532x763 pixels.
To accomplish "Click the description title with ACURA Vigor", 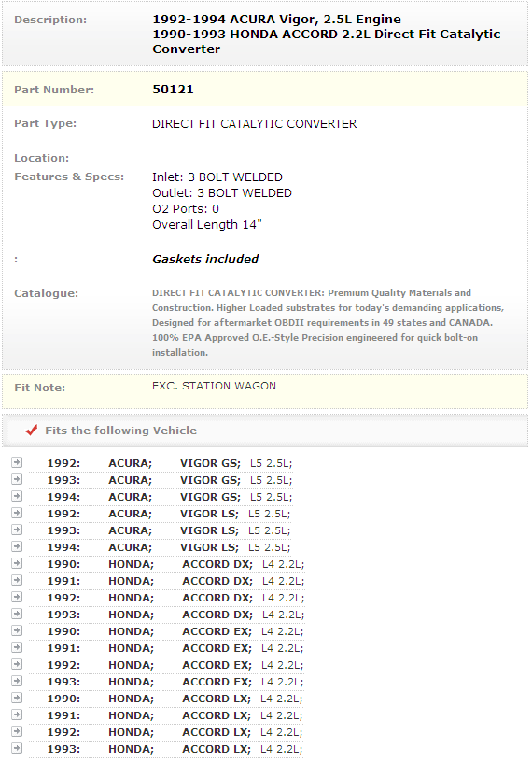I will point(327,34).
